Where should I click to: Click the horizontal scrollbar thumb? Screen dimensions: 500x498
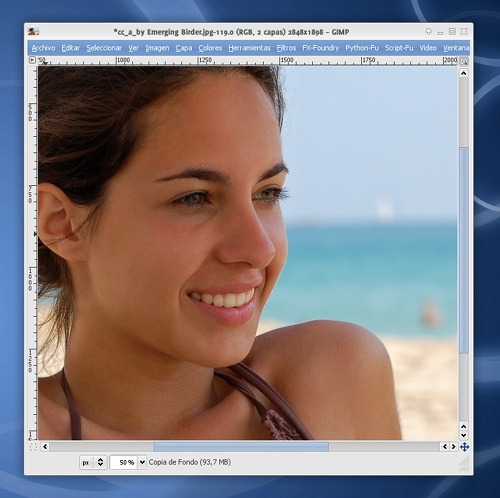tap(241, 447)
